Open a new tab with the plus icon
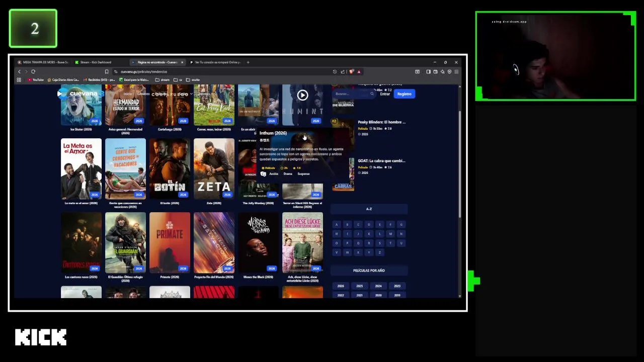Viewport: 644px width, 362px height. [248, 62]
